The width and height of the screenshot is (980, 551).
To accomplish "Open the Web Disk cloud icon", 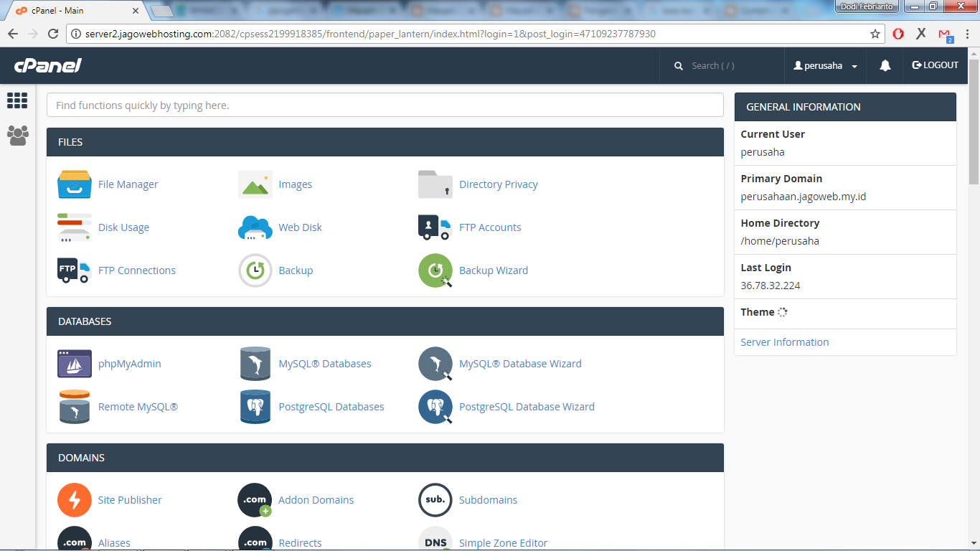I will click(255, 227).
